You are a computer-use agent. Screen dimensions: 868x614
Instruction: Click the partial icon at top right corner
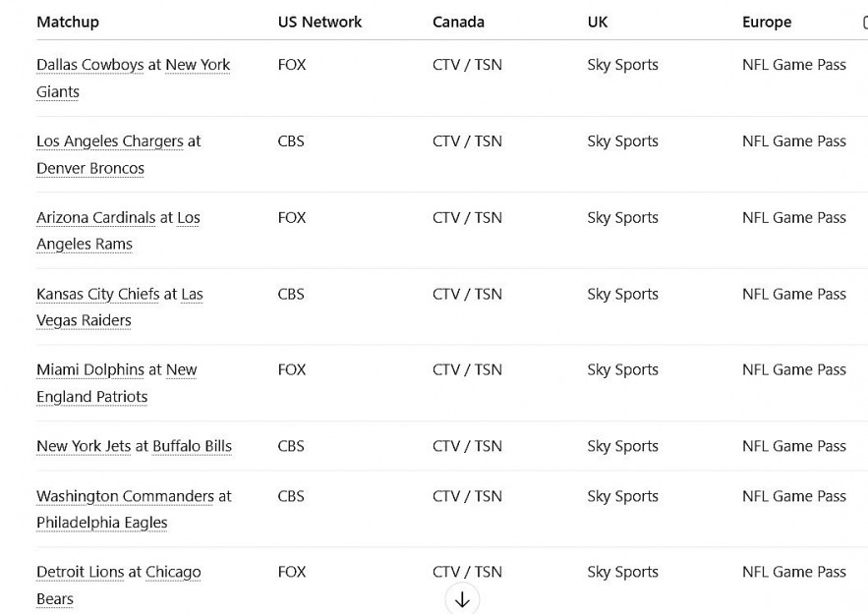coord(864,22)
